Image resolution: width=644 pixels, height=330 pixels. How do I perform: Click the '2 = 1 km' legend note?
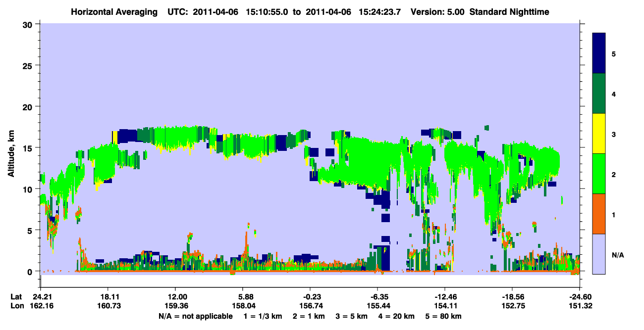click(x=309, y=316)
